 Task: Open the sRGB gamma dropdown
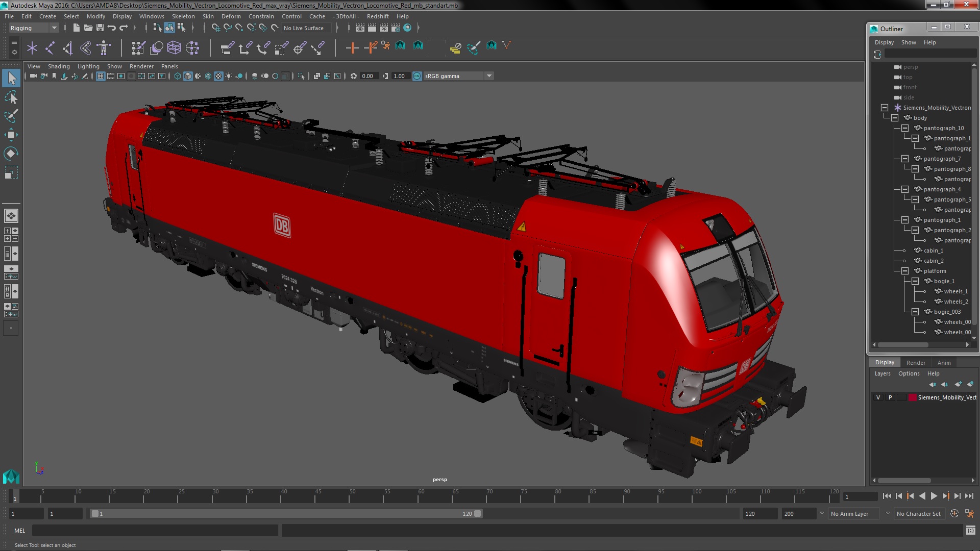(458, 76)
